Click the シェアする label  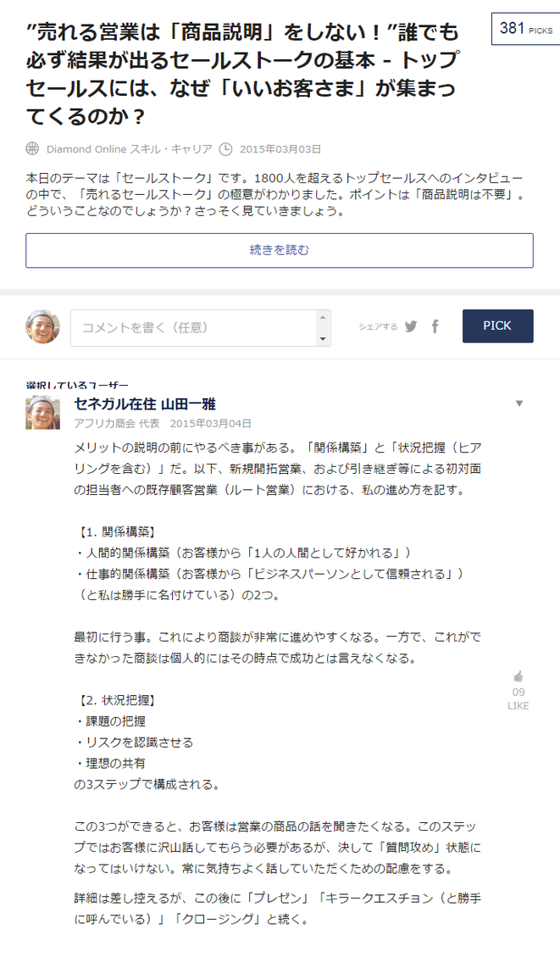(x=378, y=326)
